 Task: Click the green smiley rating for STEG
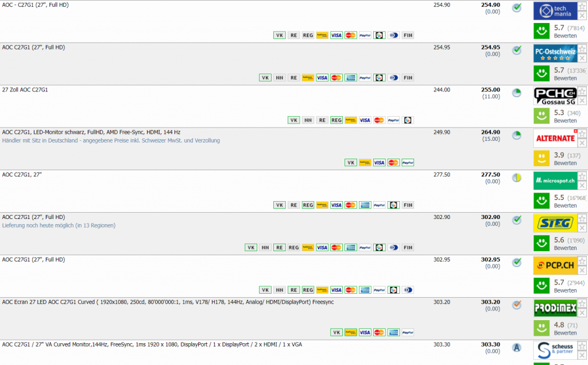coord(541,243)
